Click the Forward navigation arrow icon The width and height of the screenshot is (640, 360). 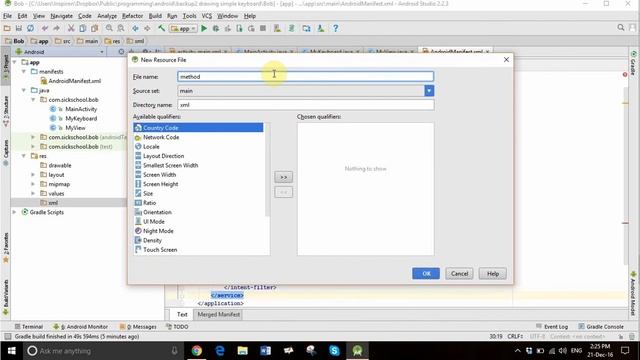147,28
